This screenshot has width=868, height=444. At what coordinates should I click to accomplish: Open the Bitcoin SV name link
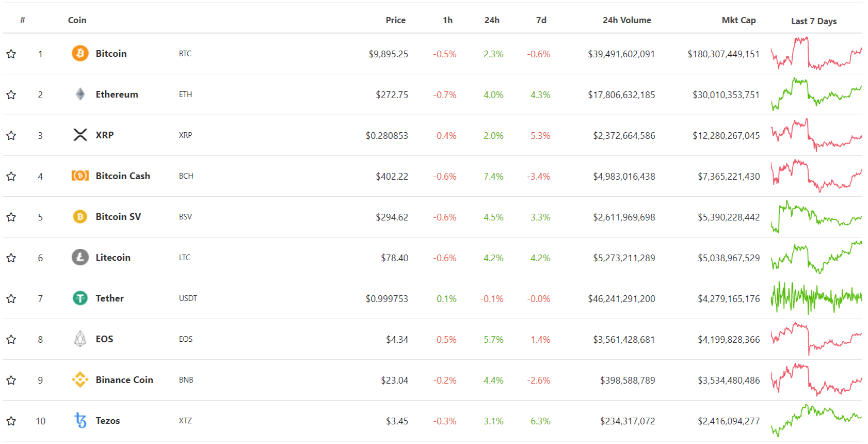pyautogui.click(x=118, y=216)
